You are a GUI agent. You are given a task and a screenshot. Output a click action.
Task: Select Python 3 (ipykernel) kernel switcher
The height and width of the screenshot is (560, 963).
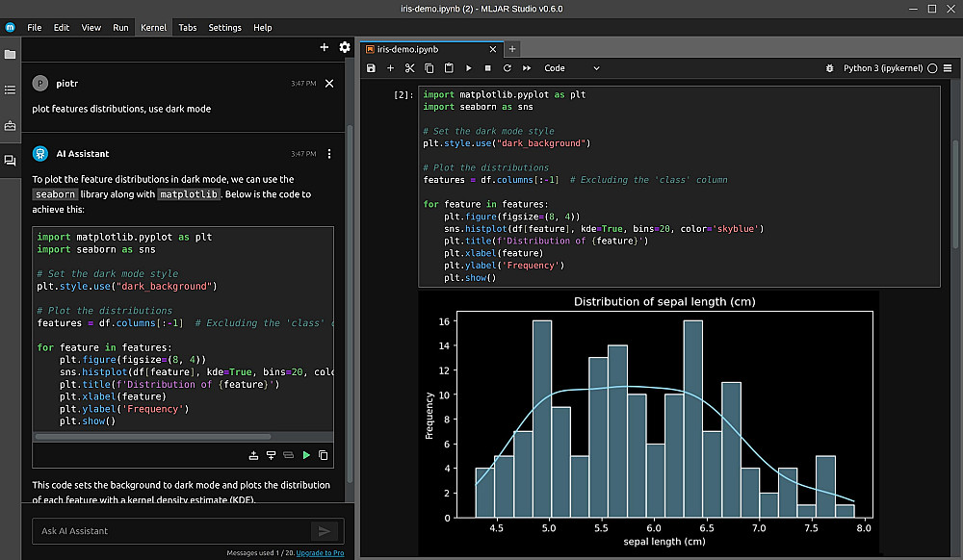(x=882, y=68)
